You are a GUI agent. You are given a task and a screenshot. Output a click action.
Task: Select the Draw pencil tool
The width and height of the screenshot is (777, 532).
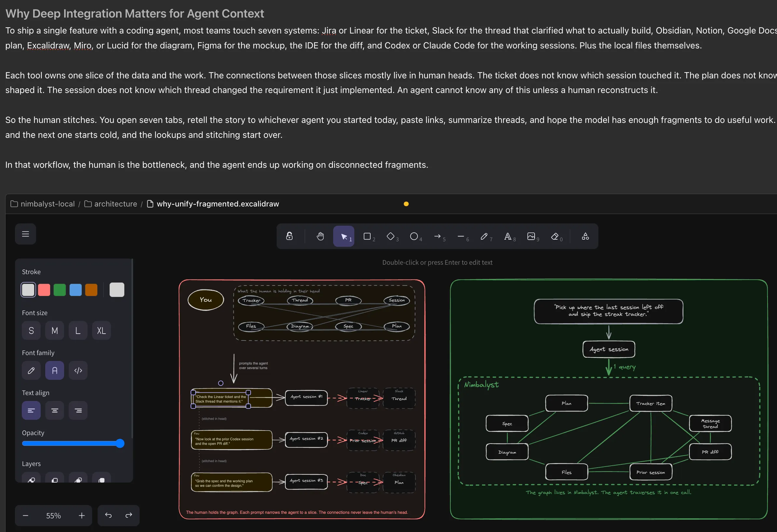[x=484, y=236]
